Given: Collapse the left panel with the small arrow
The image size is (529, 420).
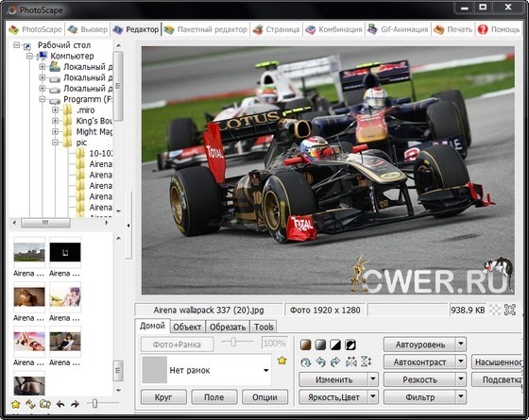Looking at the screenshot, I should tap(128, 226).
